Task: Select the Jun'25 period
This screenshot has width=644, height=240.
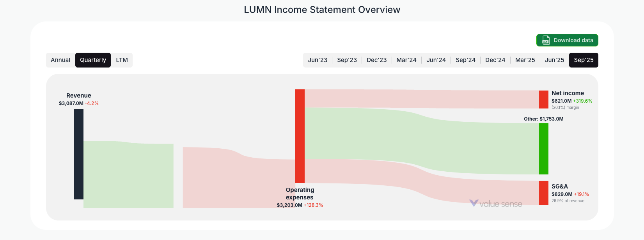Action: [555, 60]
